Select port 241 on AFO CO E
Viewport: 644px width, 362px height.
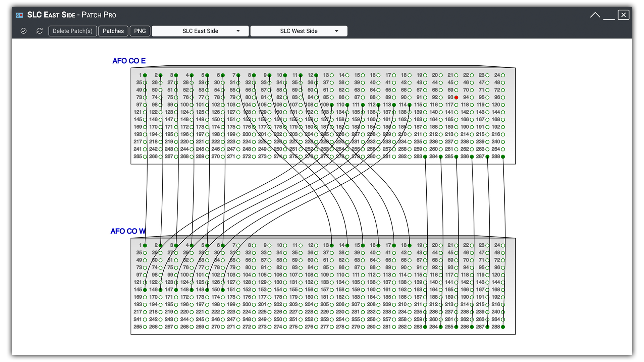(145, 149)
